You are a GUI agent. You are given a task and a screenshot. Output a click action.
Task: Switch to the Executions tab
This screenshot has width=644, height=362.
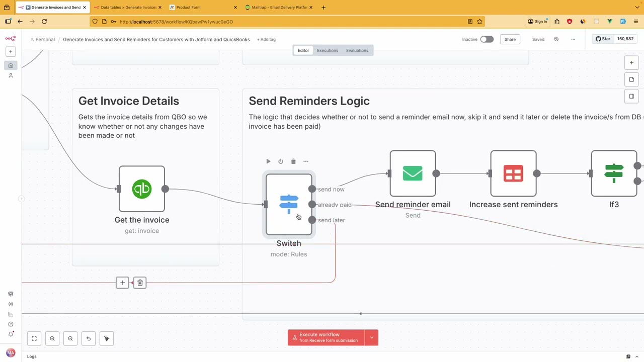(x=328, y=50)
